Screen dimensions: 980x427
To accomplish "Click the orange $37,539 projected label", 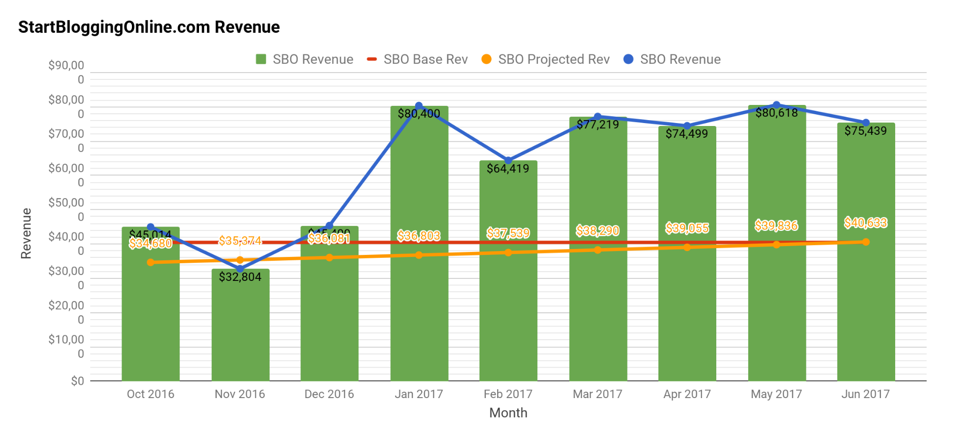I will 508,233.
